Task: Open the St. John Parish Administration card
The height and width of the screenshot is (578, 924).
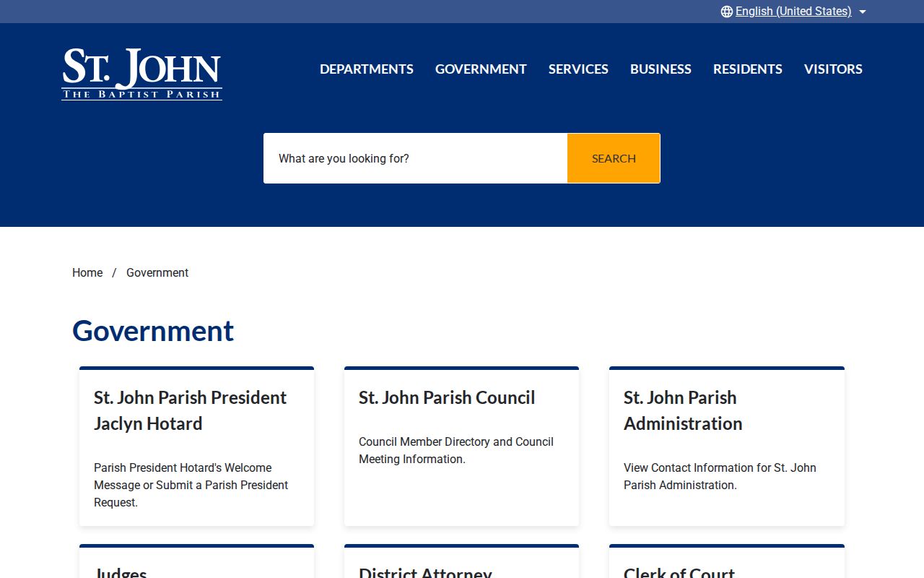Action: point(727,447)
